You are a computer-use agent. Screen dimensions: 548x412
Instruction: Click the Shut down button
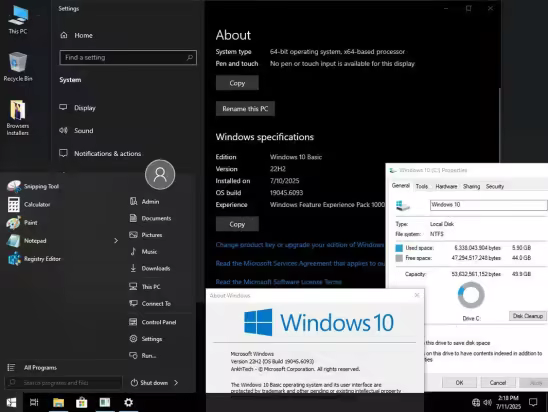pyautogui.click(x=149, y=383)
